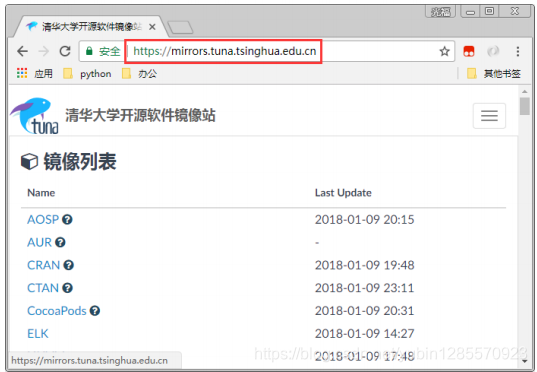Reload the page with the refresh icon
The height and width of the screenshot is (372, 537).
(65, 51)
